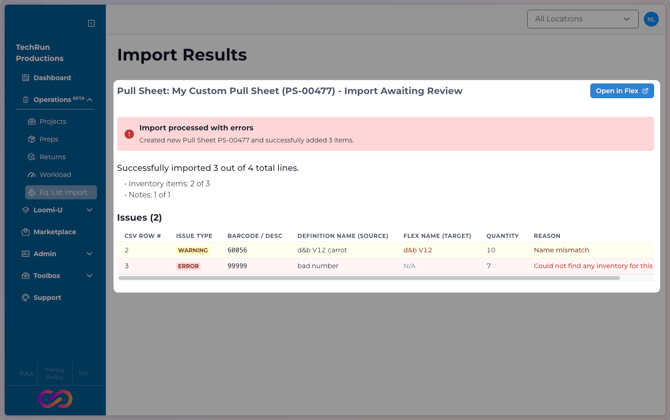Click the REASON column header
Image resolution: width=670 pixels, height=420 pixels.
[547, 236]
